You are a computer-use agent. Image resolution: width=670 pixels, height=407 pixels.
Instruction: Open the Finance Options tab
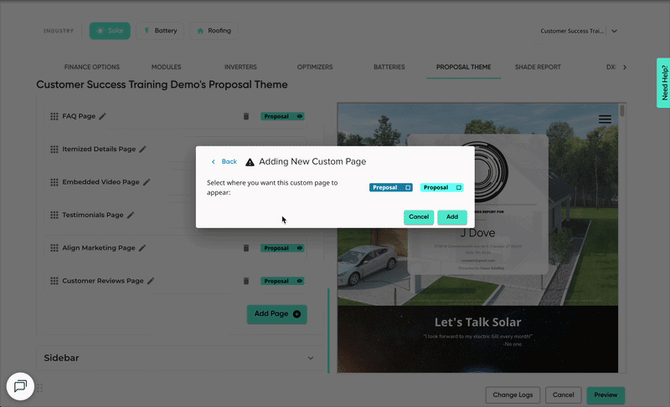tap(92, 67)
